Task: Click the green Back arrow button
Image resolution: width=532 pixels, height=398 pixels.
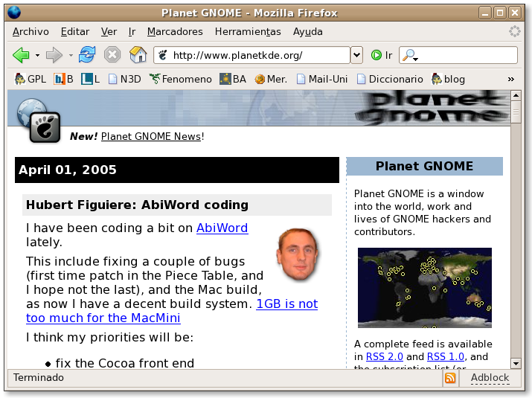Action: (x=21, y=55)
